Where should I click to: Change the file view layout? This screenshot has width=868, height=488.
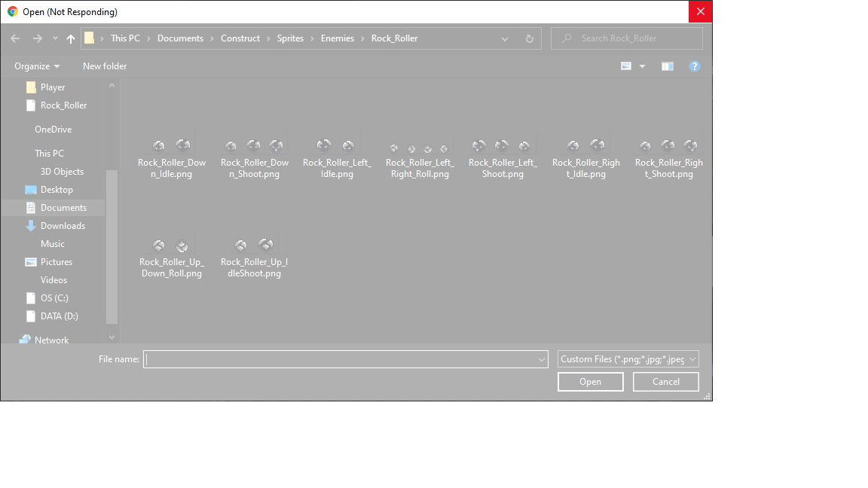pos(626,66)
